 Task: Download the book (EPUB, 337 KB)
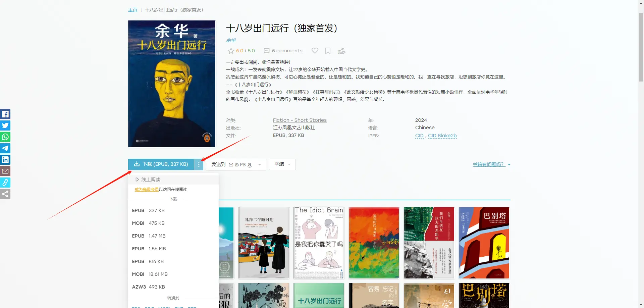(161, 164)
